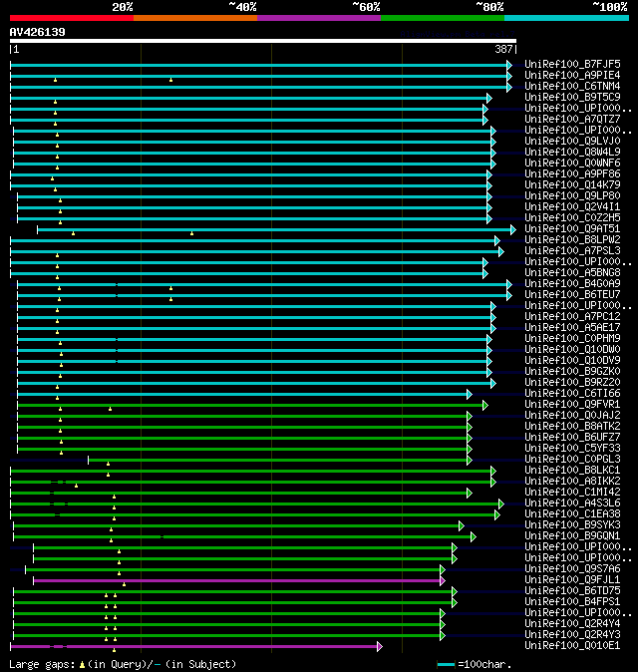
Task: Select the UniRef100_B6UFZ7 label
Action: click(572, 437)
